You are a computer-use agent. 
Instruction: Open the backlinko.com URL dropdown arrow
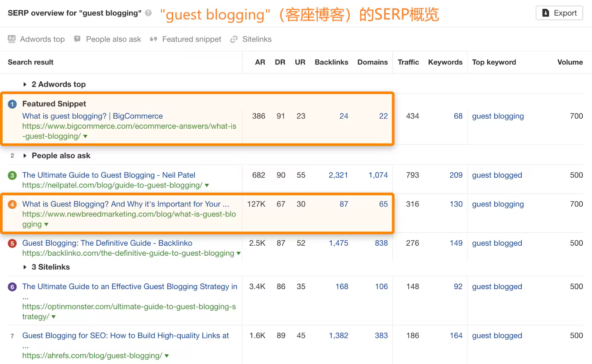coord(239,253)
